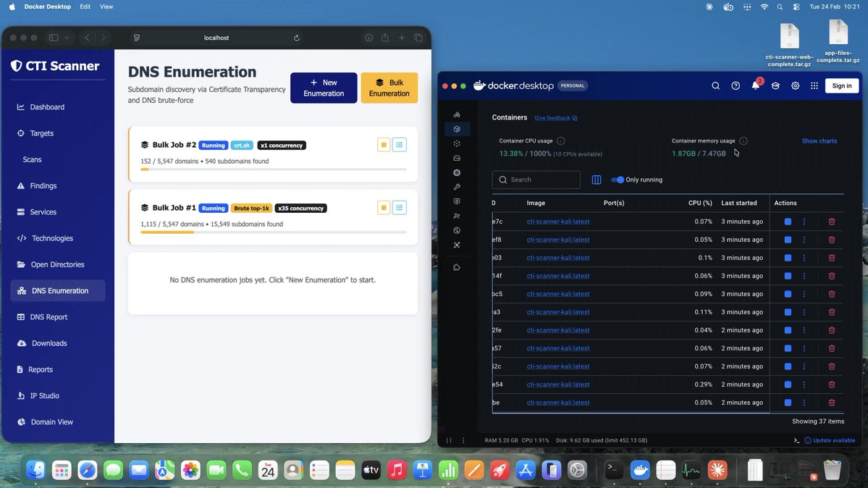Open Safari sidebar dropdown chevron

[67, 38]
